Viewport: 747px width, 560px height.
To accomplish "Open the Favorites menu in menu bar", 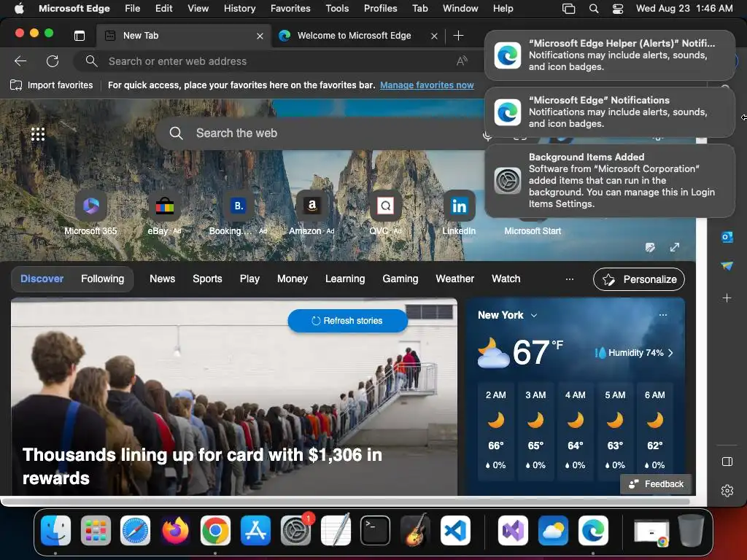I will pos(290,9).
